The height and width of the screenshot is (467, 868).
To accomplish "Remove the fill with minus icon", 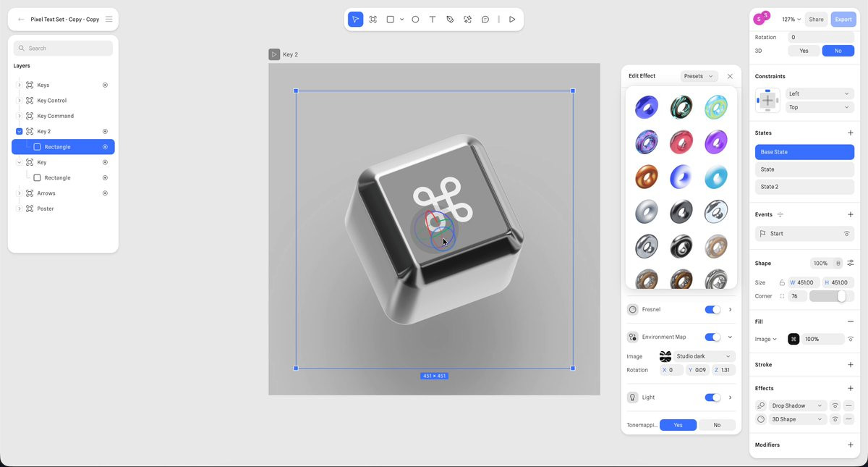I will [851, 321].
